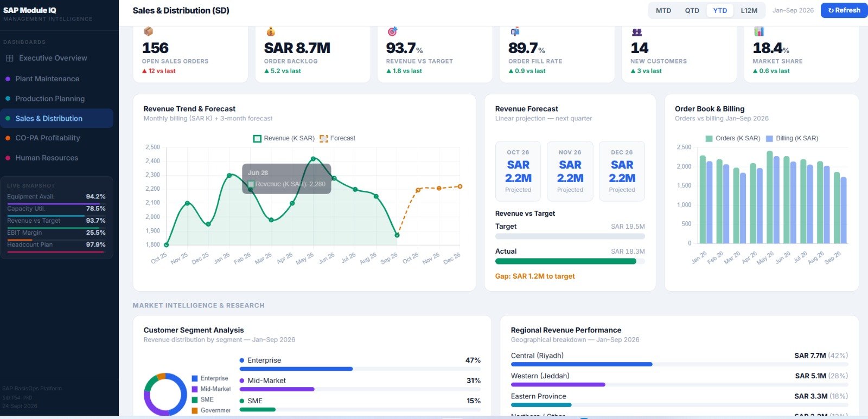Click the order fill rate mailbox icon
868x419 pixels.
coord(515,32)
